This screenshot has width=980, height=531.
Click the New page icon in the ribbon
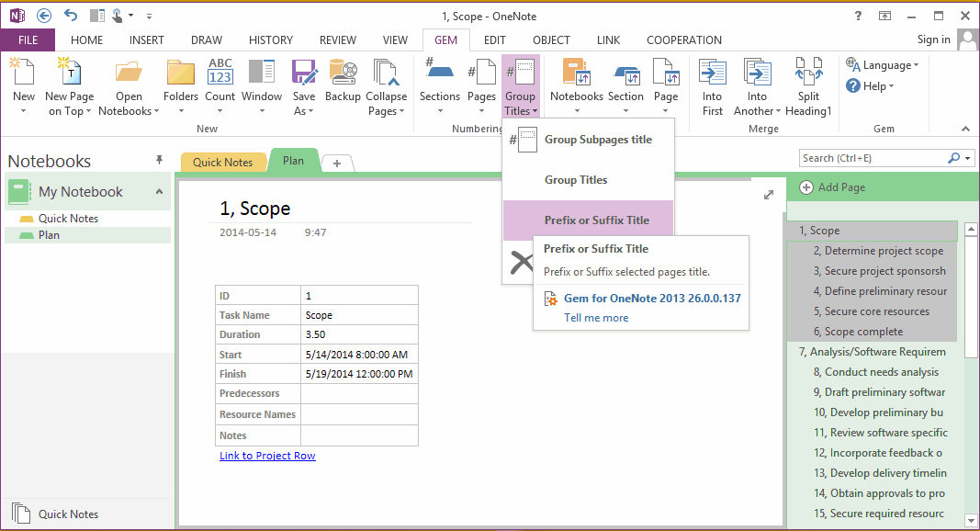[x=24, y=72]
